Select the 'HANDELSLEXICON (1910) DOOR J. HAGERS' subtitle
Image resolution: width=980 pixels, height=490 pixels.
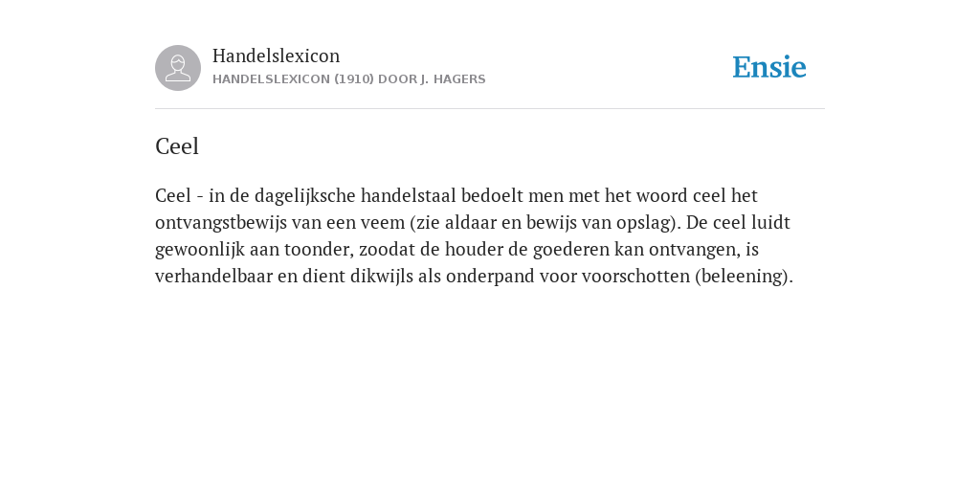[348, 79]
